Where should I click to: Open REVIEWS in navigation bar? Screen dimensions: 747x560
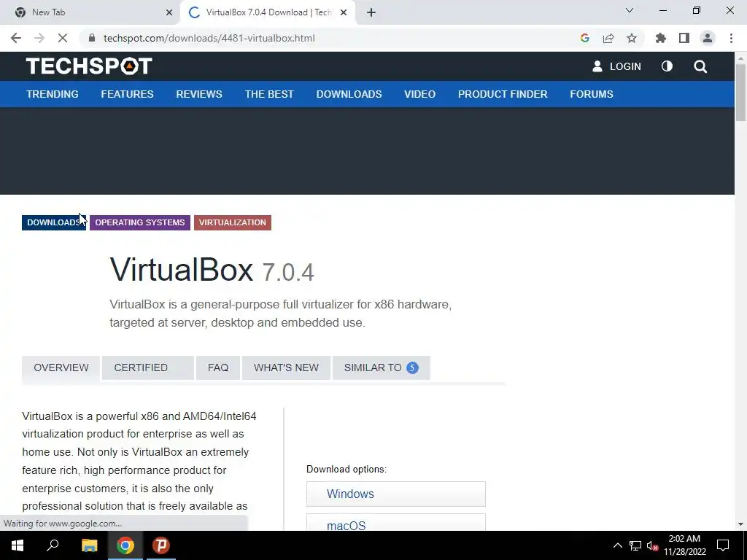(199, 94)
